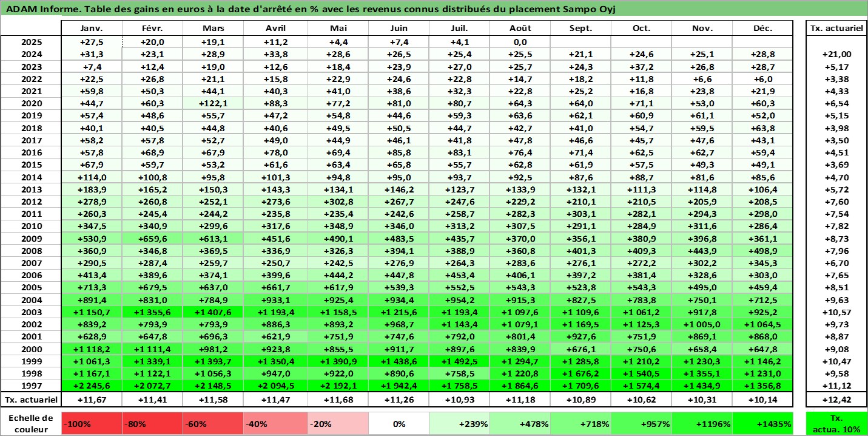The height and width of the screenshot is (436, 868).
Task: Choose the +957% green scale swatch
Action: tap(642, 424)
